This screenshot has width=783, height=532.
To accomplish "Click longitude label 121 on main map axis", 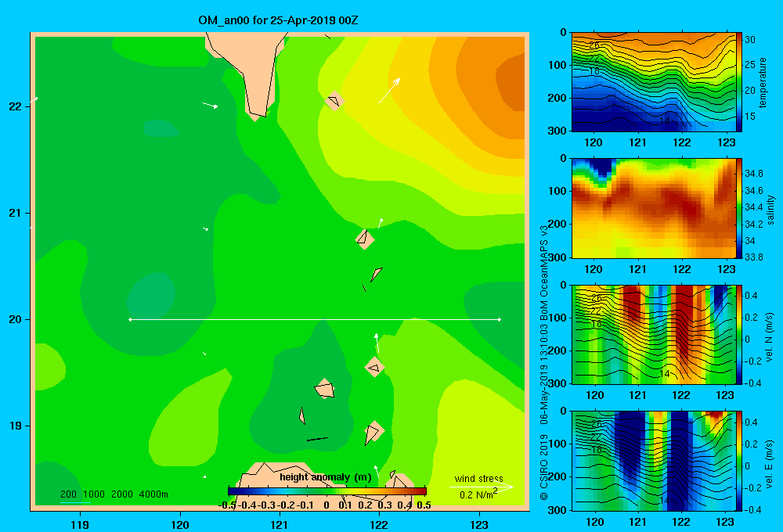I will [x=280, y=524].
